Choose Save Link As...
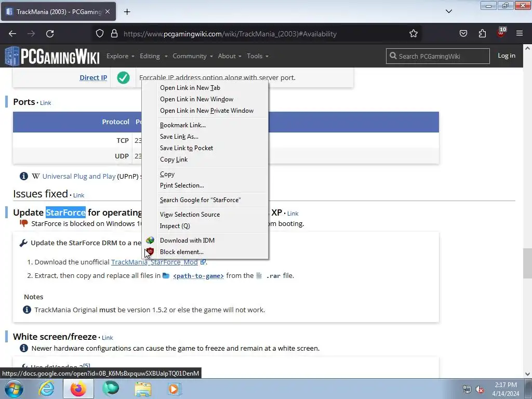 pyautogui.click(x=205, y=137)
